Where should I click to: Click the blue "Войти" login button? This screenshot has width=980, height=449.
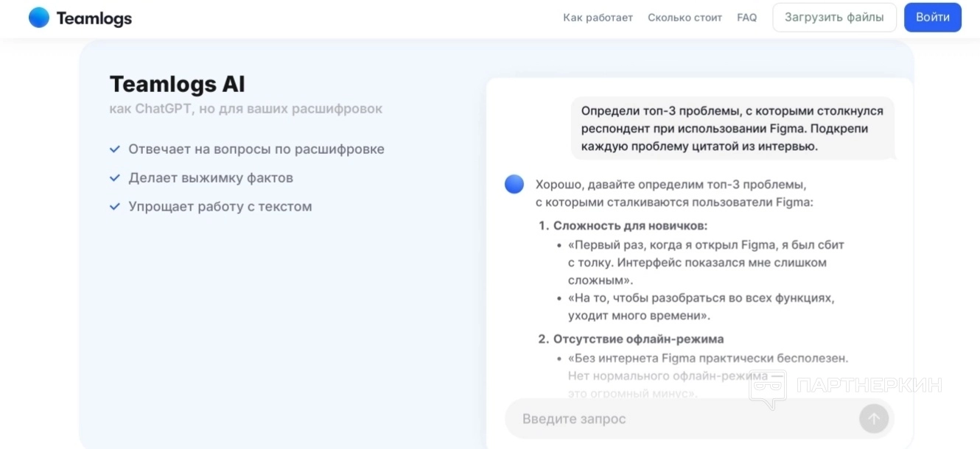coord(933,18)
